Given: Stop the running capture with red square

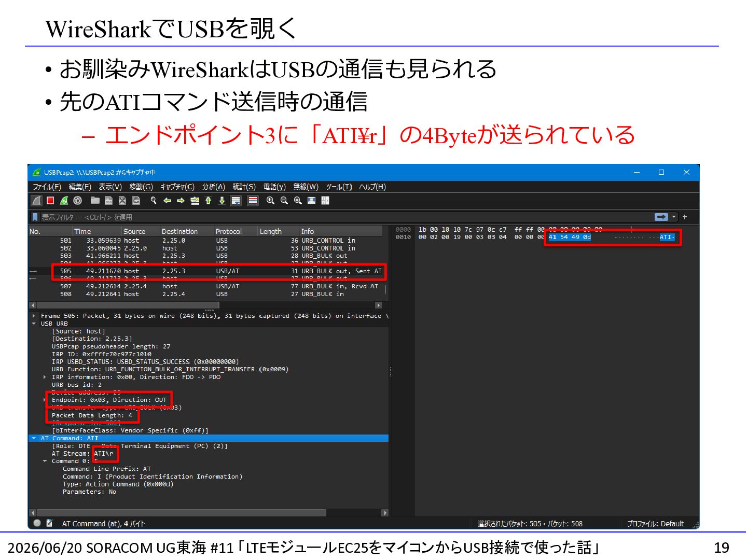Looking at the screenshot, I should 50,201.
